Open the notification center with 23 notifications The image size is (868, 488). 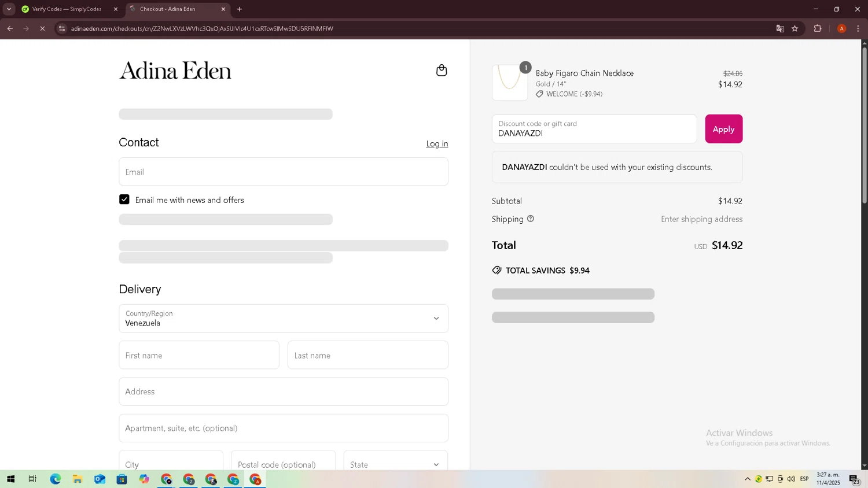click(854, 479)
